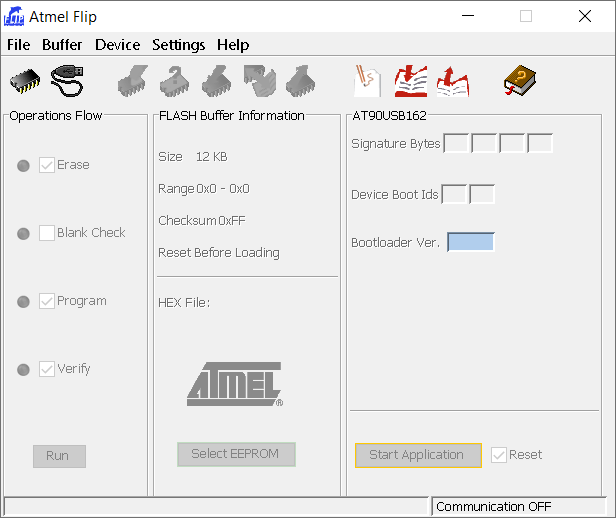The height and width of the screenshot is (518, 616).
Task: Click the Bootloader Ver. field
Action: [471, 242]
